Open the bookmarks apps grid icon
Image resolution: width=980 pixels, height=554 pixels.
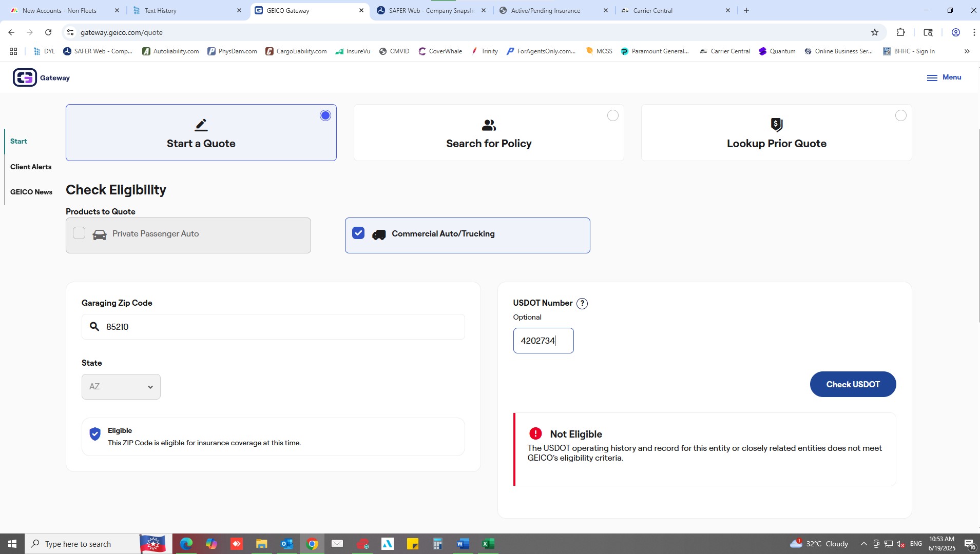[13, 51]
